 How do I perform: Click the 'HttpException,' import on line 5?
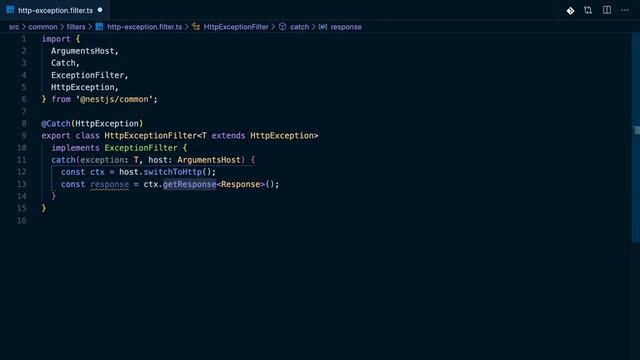point(84,87)
